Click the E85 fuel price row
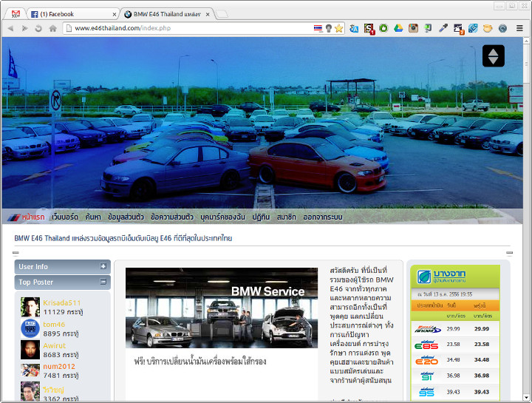The height and width of the screenshot is (403, 532). click(x=455, y=345)
